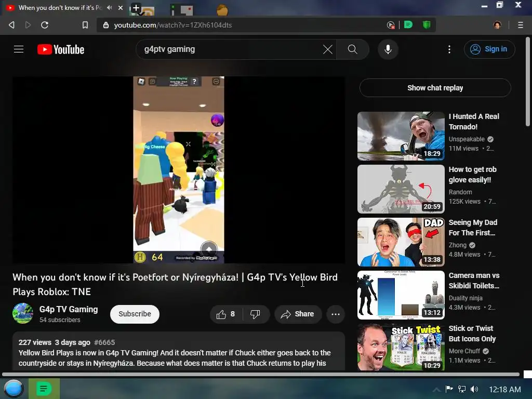This screenshot has height=399, width=532.
Task: Open the flag notification tray icon
Action: 449,389
